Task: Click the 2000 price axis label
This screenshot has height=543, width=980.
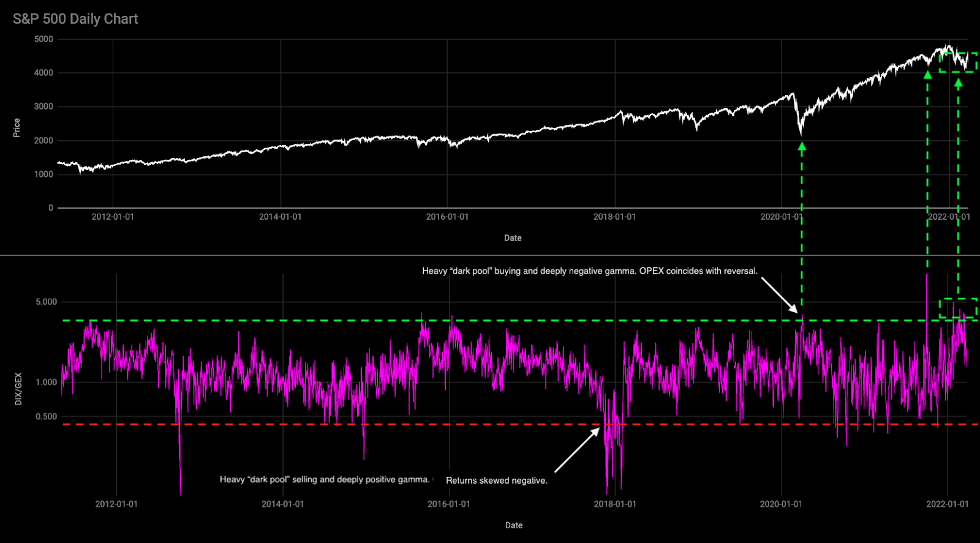Action: [43, 141]
